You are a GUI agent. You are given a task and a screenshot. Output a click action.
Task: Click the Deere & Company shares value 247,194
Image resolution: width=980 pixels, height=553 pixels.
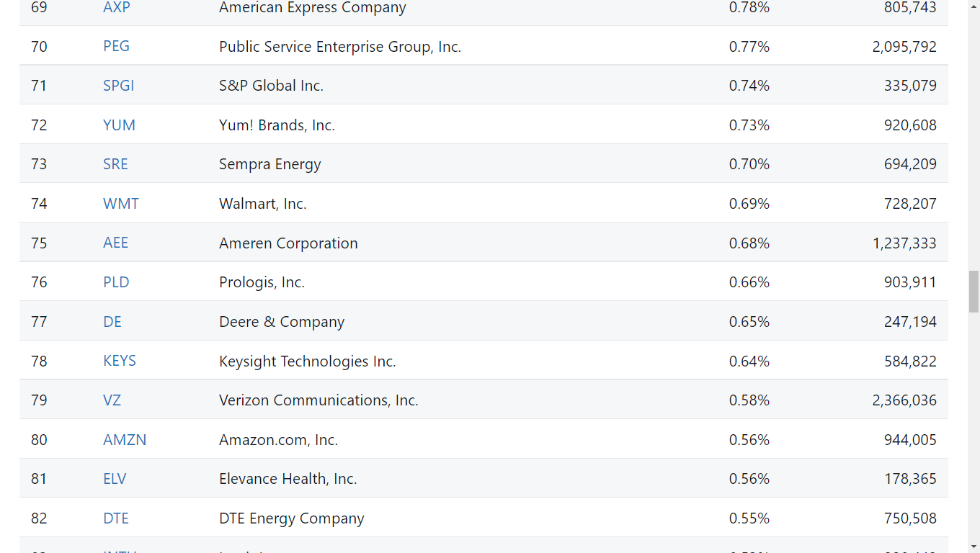[910, 322]
